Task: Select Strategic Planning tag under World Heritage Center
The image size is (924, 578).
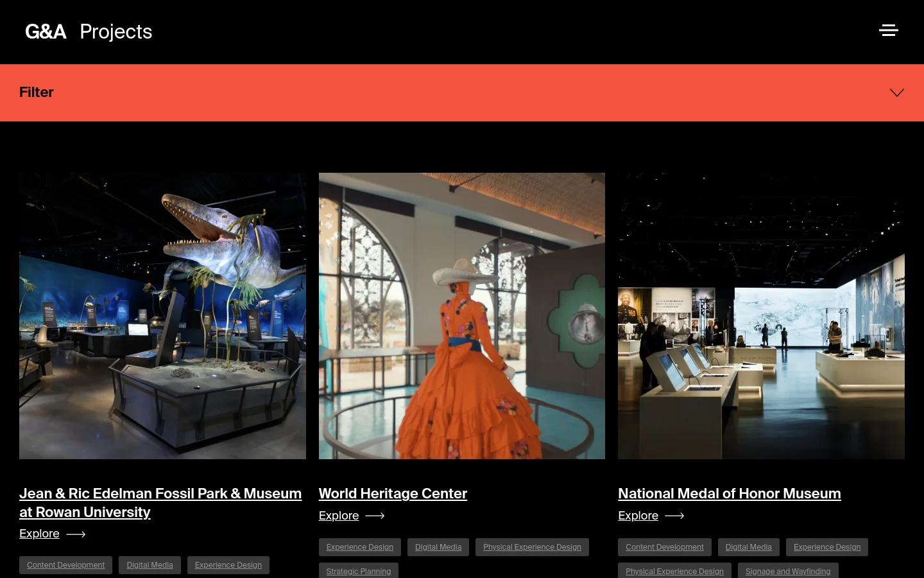Action: tap(359, 571)
